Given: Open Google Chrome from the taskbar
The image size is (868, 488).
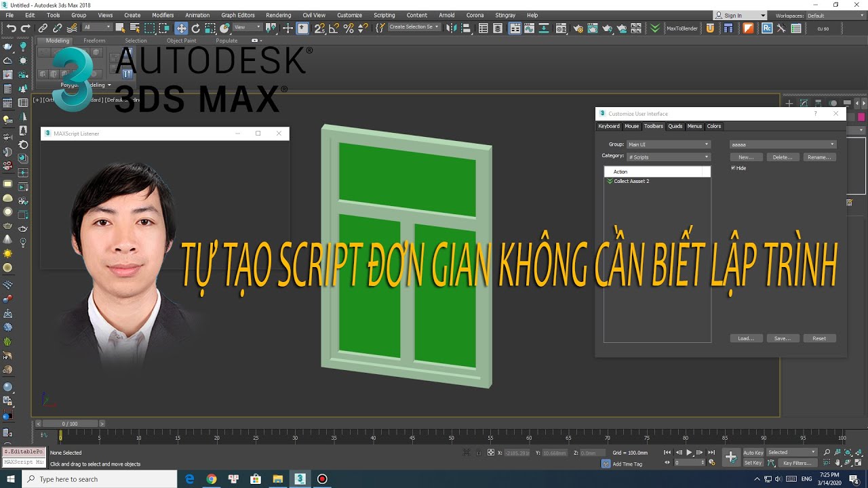Looking at the screenshot, I should [x=212, y=479].
